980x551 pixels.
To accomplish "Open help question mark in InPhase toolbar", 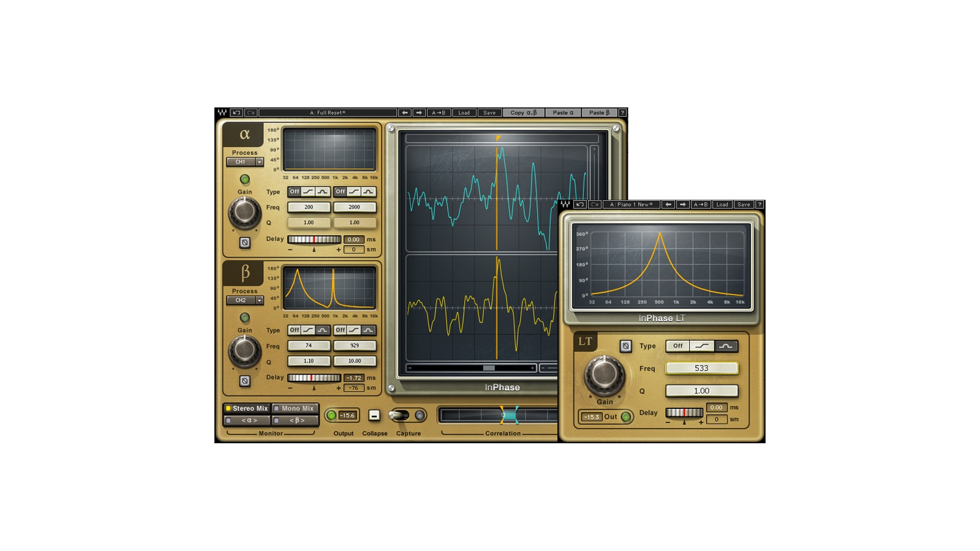I will pyautogui.click(x=622, y=113).
